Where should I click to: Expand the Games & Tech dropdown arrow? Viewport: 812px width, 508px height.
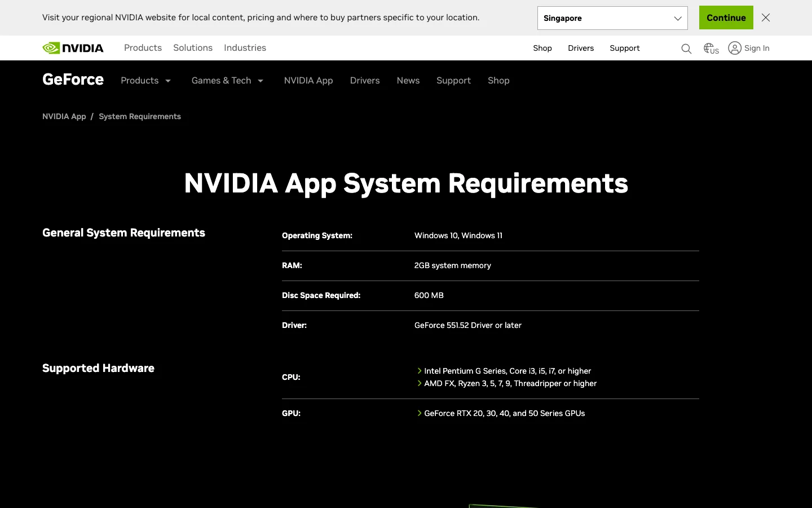click(x=261, y=81)
